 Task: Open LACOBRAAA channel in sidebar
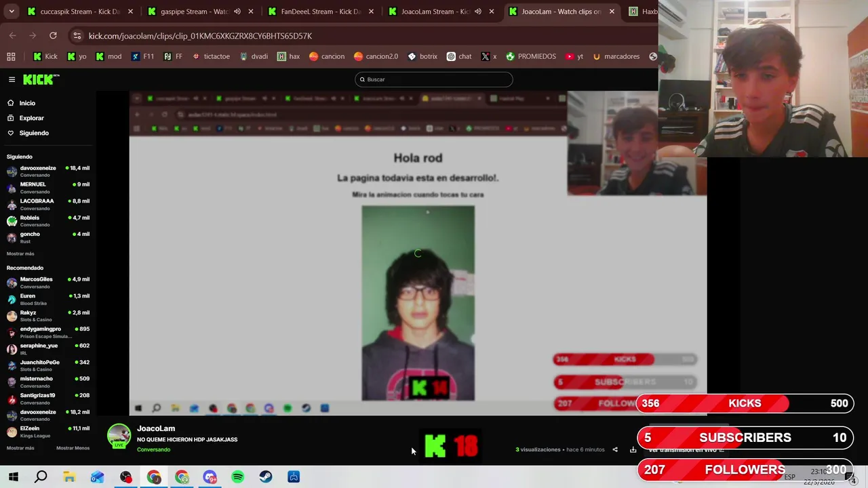point(48,204)
